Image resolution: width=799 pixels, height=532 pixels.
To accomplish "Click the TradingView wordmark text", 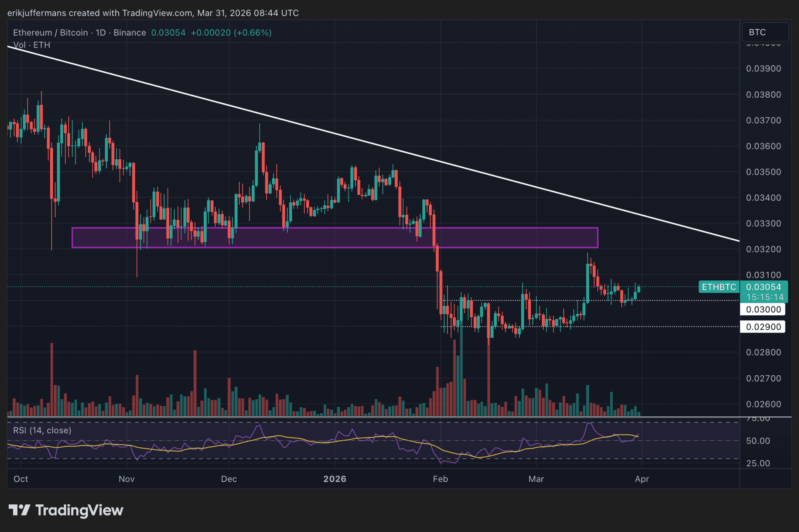I will (79, 510).
